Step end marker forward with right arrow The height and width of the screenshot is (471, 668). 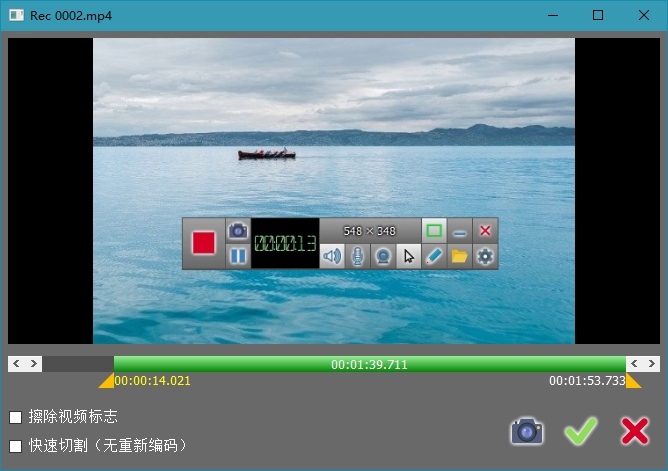click(x=651, y=364)
